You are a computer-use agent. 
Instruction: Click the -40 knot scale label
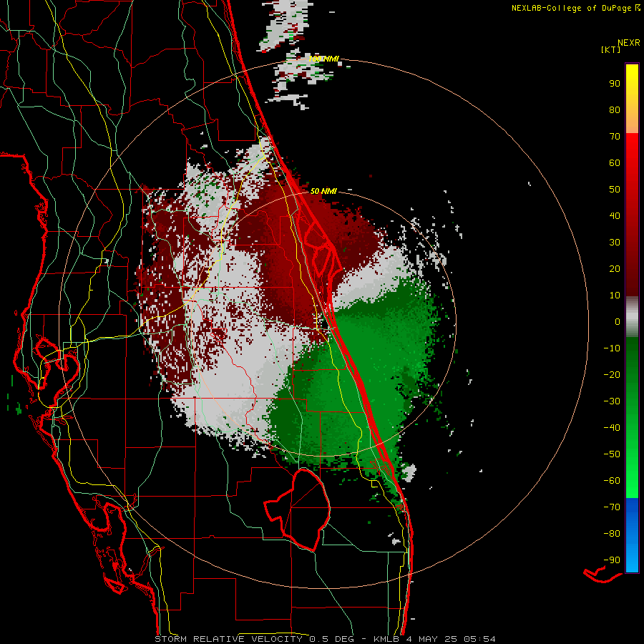pyautogui.click(x=612, y=428)
